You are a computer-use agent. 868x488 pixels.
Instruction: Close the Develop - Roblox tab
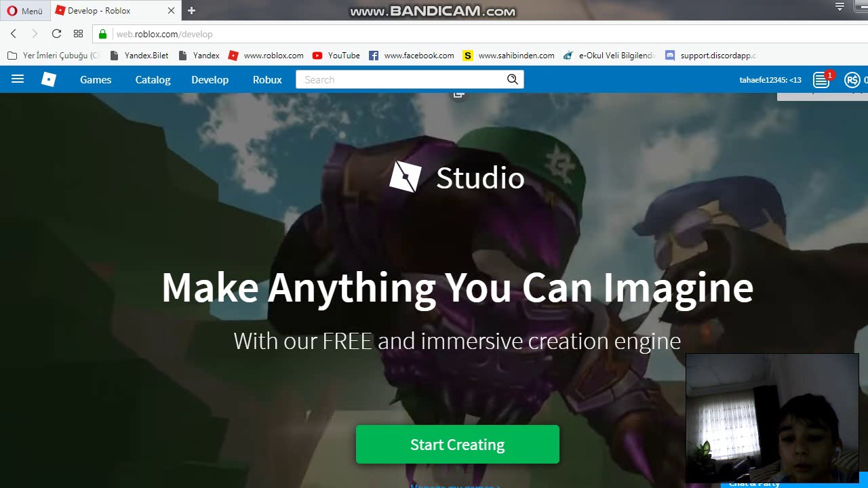(171, 11)
